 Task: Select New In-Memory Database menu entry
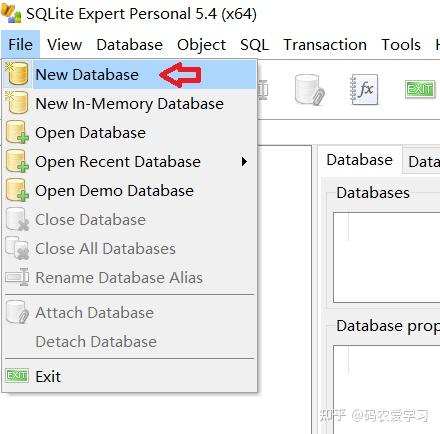pyautogui.click(x=129, y=103)
